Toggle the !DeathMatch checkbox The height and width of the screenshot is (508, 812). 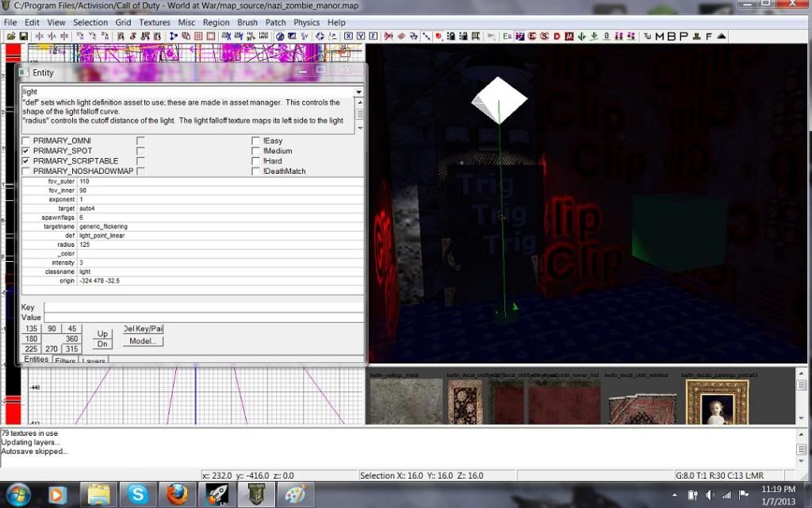(256, 171)
